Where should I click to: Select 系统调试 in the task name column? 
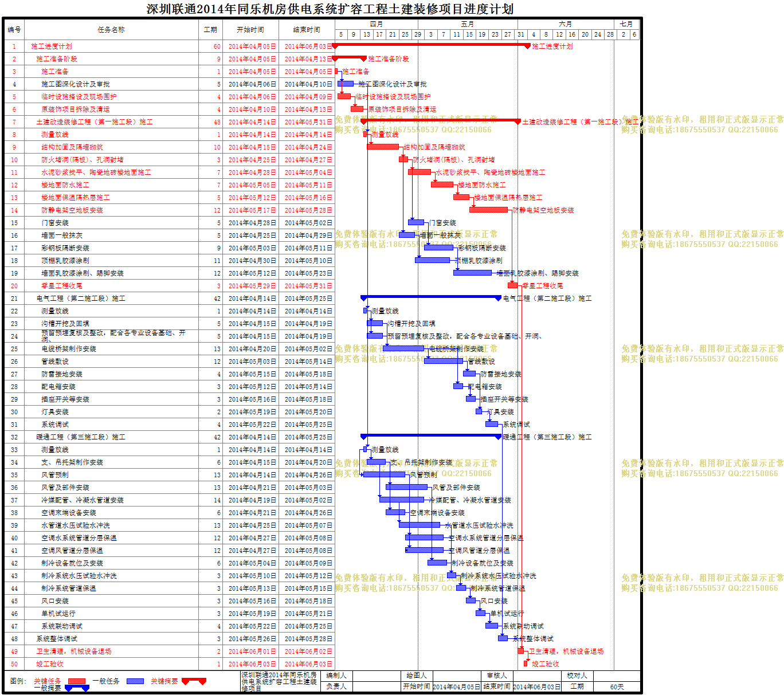pos(55,425)
